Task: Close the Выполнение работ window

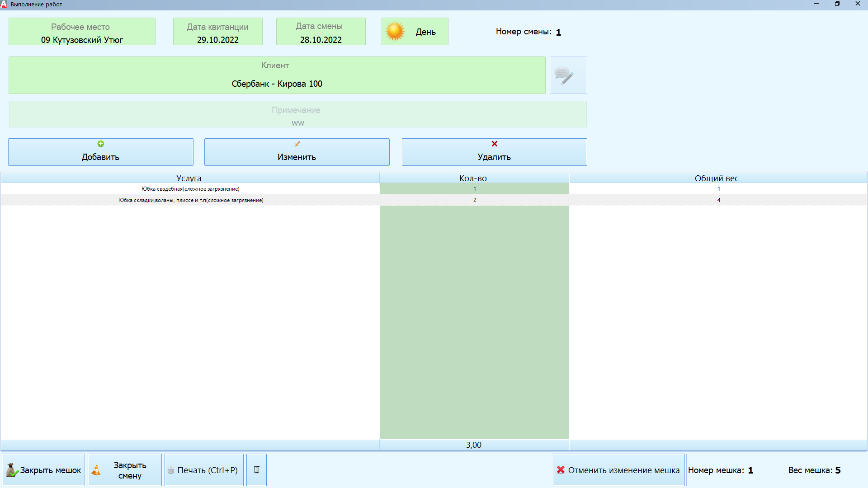Action: point(858,4)
